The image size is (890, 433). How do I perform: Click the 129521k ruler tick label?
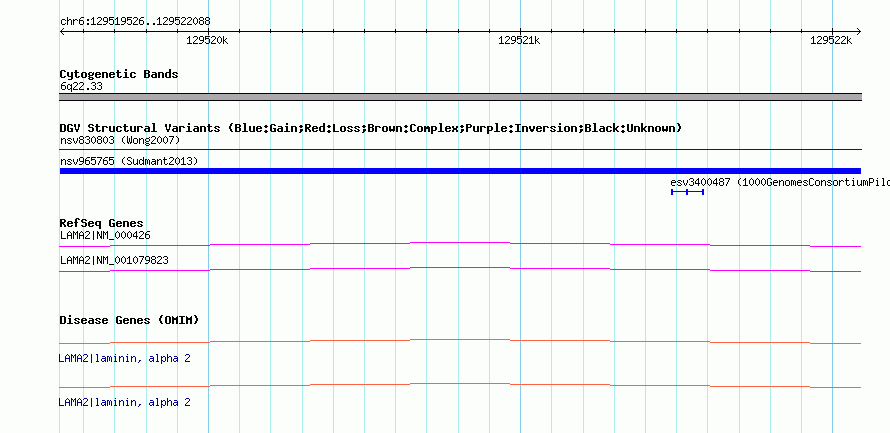pos(519,40)
